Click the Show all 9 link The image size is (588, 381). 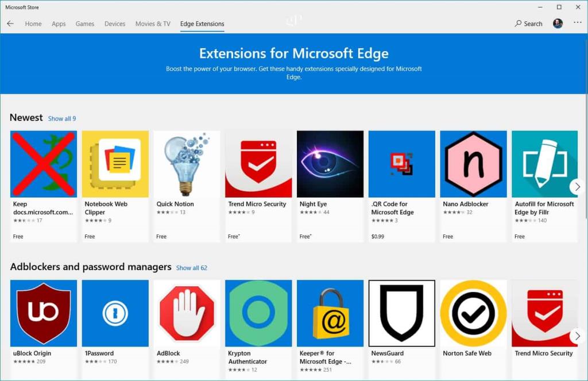(x=62, y=118)
